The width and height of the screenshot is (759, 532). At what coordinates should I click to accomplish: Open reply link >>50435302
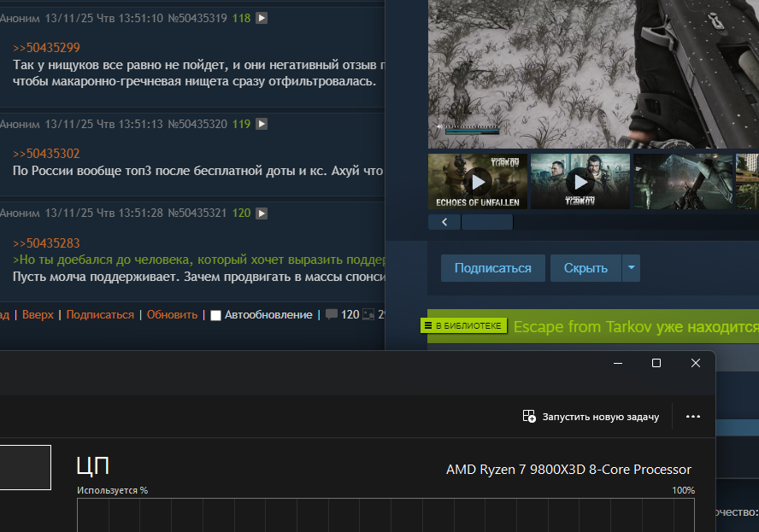[x=46, y=154]
